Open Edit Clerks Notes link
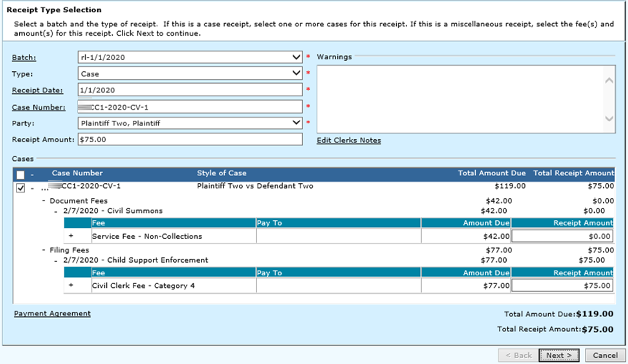 tap(349, 141)
